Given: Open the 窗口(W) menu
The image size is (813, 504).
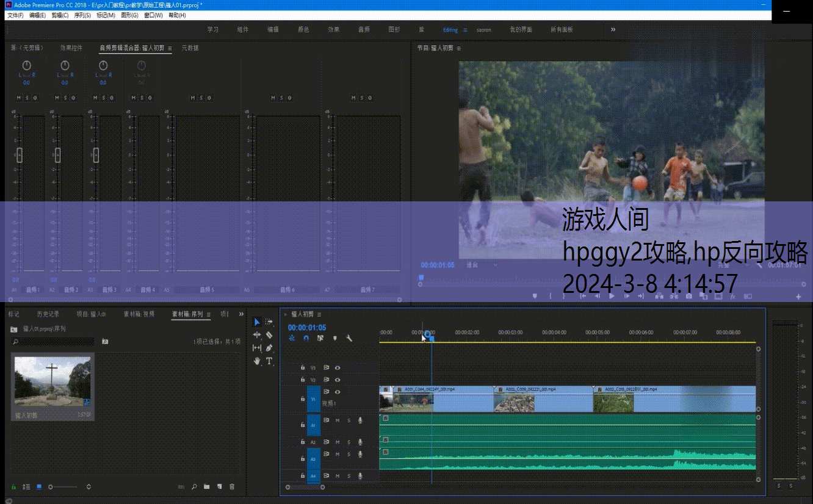Looking at the screenshot, I should (x=153, y=15).
